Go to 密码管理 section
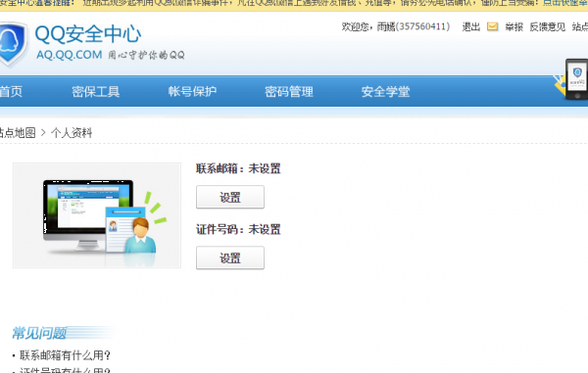Viewport: 588px width, 373px height. (x=289, y=91)
